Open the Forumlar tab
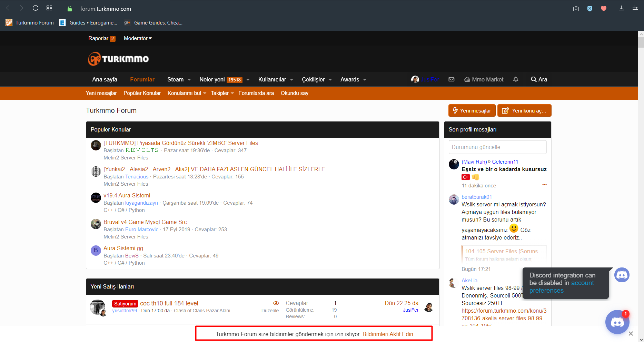 142,79
